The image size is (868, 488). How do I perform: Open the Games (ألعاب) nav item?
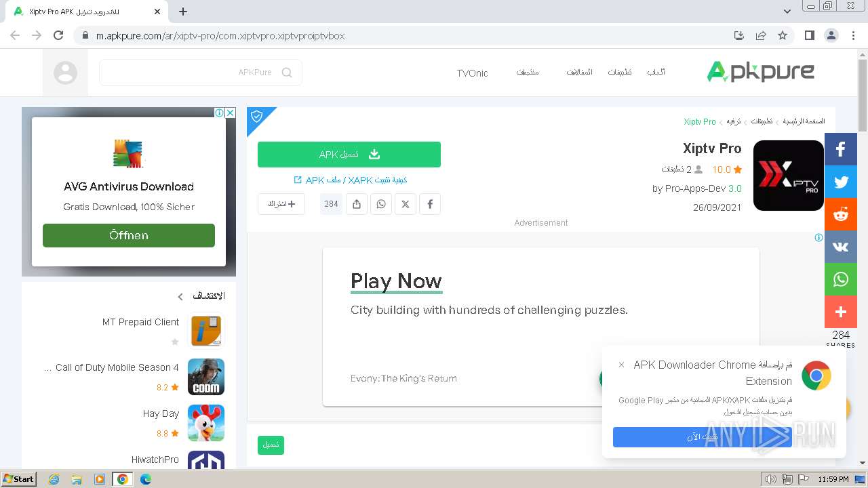656,73
